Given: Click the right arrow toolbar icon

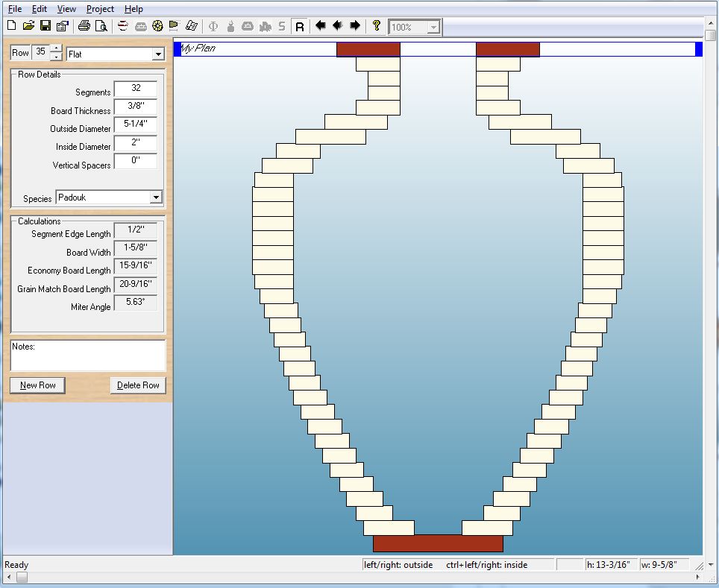Looking at the screenshot, I should (355, 26).
